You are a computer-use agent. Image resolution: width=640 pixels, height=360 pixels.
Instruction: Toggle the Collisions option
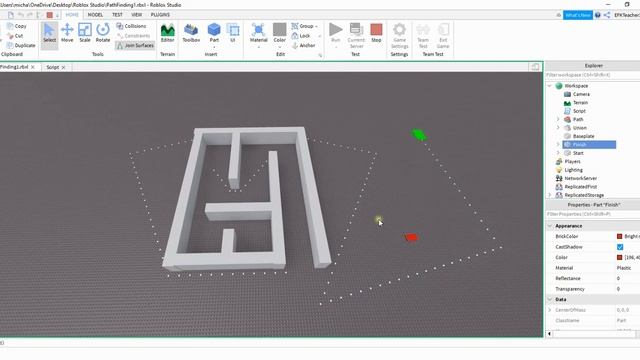tap(131, 26)
